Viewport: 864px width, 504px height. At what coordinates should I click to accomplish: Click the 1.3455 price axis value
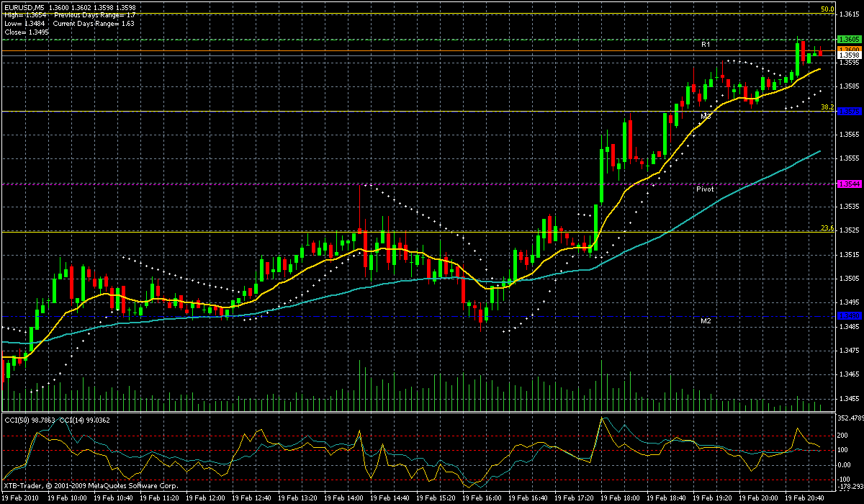(x=850, y=398)
